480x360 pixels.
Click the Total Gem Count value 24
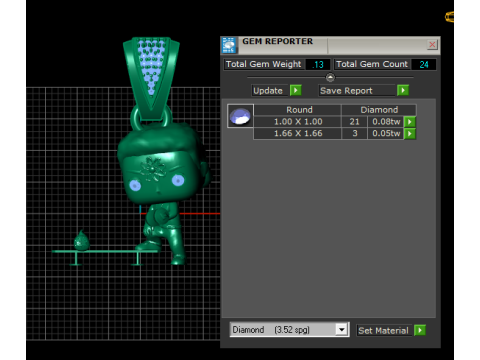coord(424,64)
